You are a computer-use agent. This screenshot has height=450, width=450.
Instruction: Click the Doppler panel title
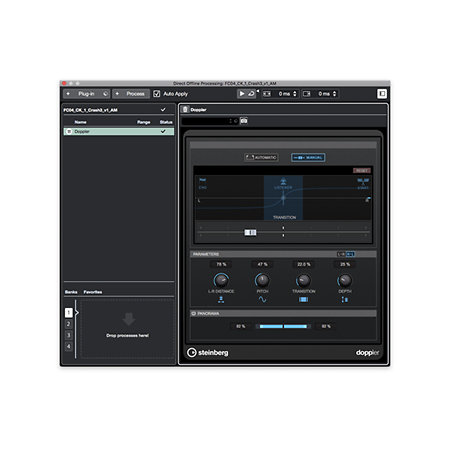(198, 110)
